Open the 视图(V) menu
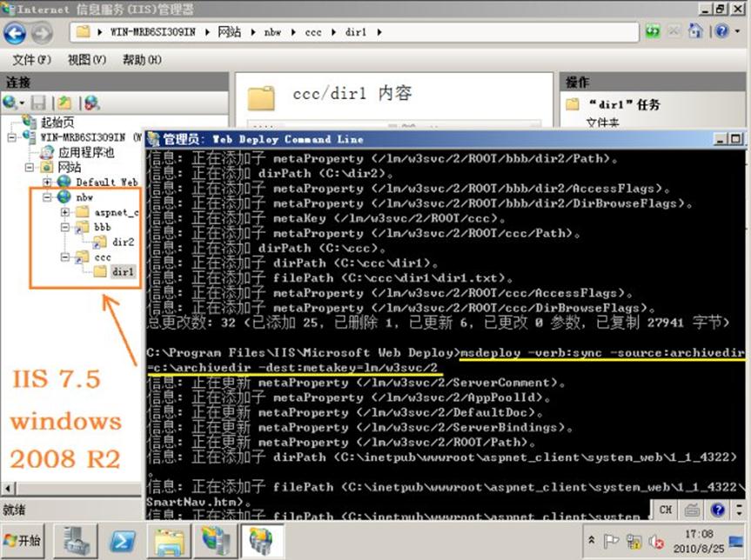 [x=87, y=60]
